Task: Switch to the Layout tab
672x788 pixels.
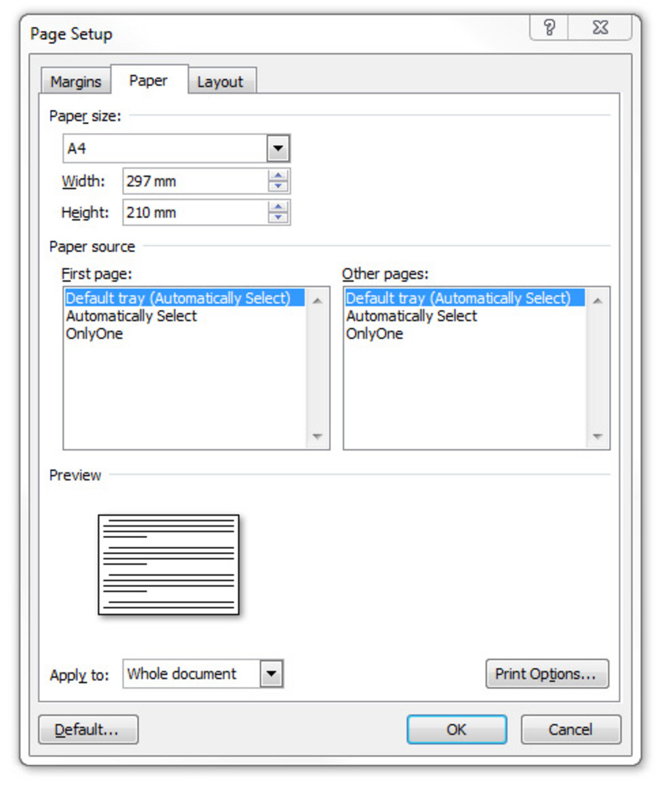Action: 220,82
